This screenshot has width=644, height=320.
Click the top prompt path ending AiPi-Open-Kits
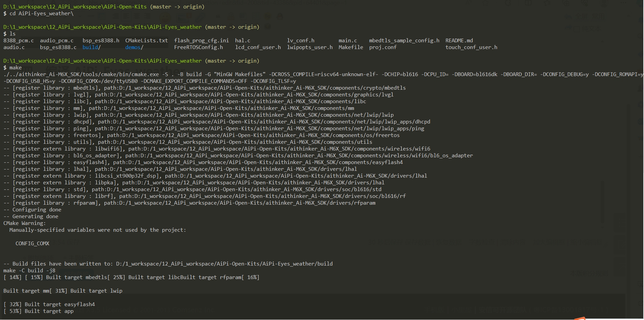click(75, 7)
